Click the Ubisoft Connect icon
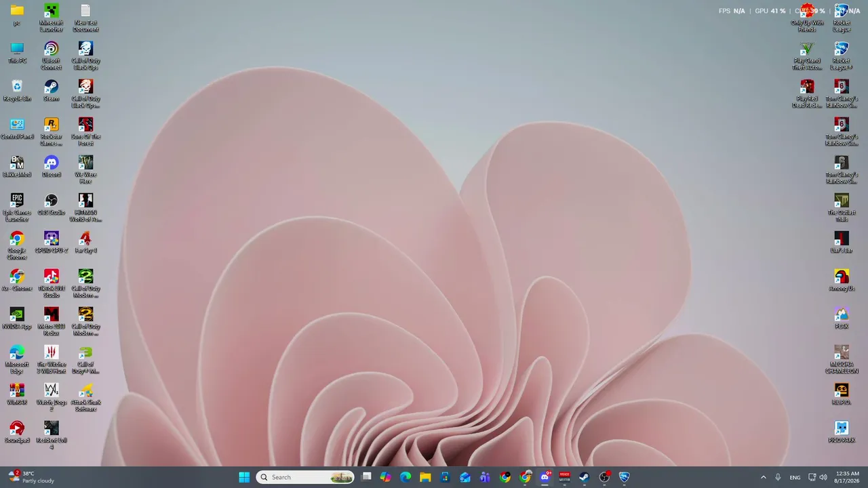Viewport: 868px width, 488px height. (52, 56)
